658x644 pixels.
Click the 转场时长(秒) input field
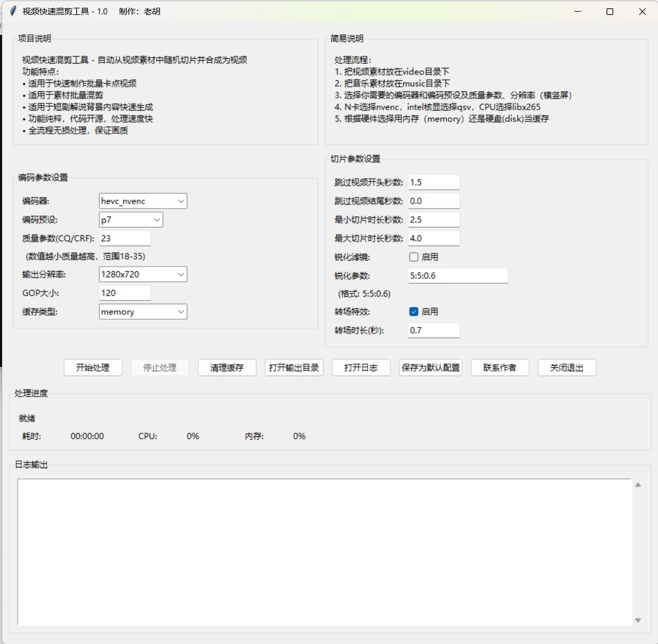pos(434,330)
